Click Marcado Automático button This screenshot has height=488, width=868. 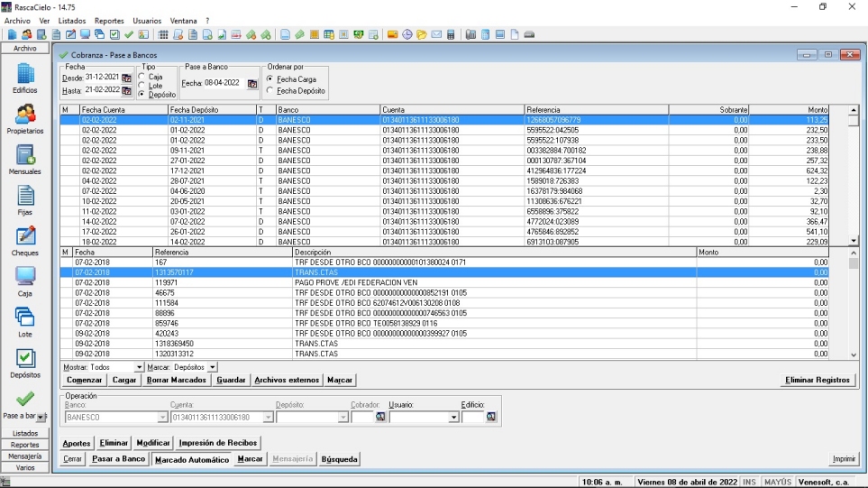point(191,459)
